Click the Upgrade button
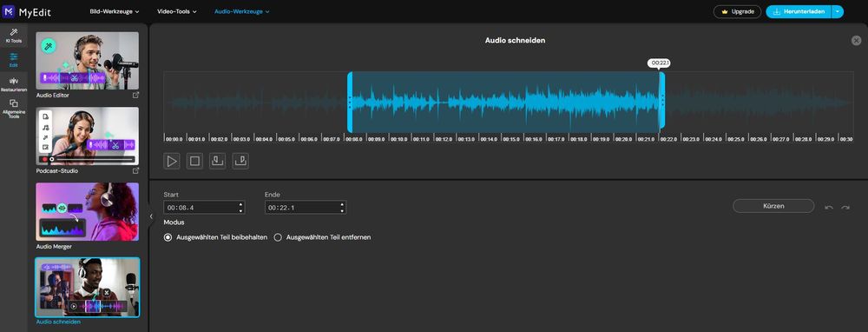The width and height of the screenshot is (868, 332). point(737,11)
